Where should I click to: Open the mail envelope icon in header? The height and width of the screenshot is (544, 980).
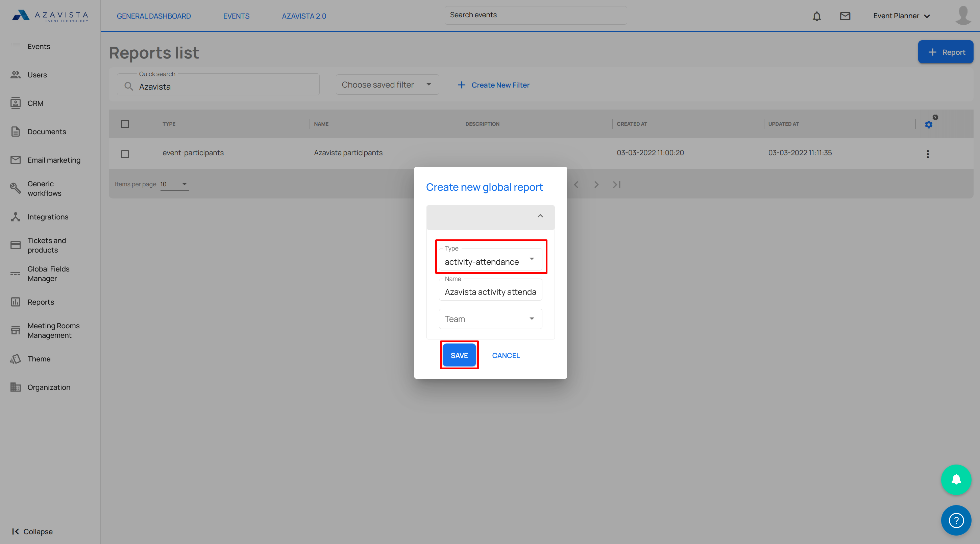[x=845, y=16]
